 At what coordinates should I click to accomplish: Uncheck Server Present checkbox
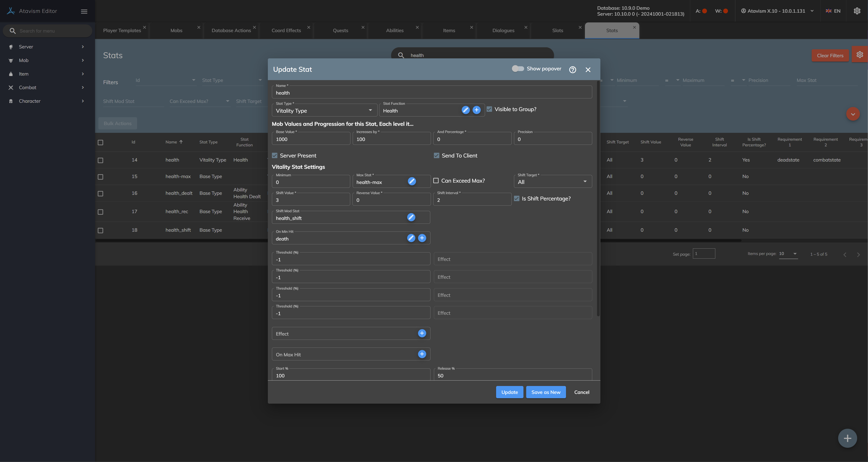pyautogui.click(x=275, y=155)
